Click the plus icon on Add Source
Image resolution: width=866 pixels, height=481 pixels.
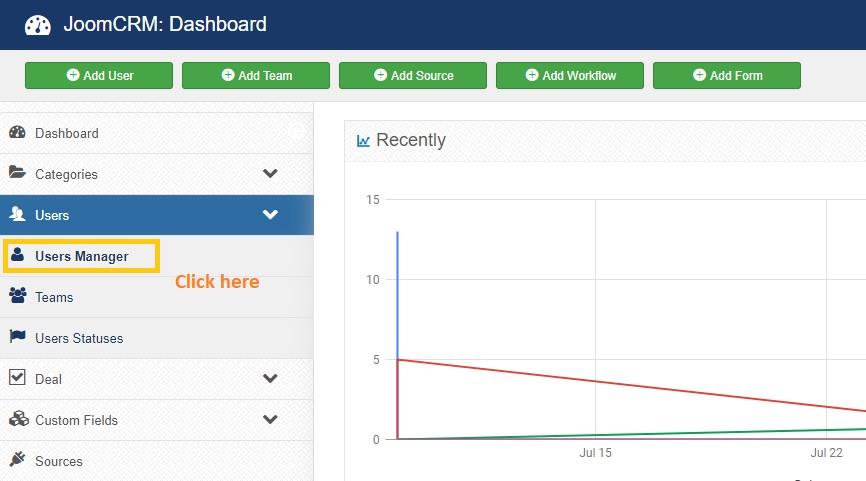coord(381,75)
